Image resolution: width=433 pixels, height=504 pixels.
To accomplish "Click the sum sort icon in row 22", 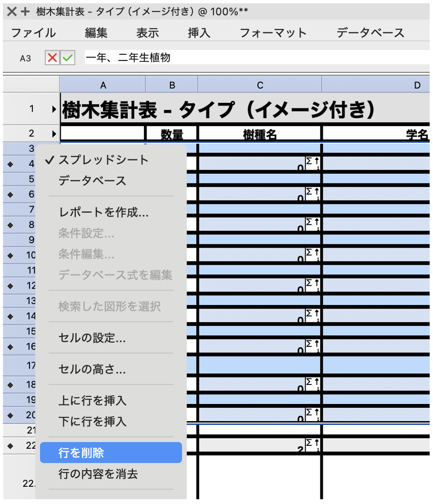I will (312, 446).
